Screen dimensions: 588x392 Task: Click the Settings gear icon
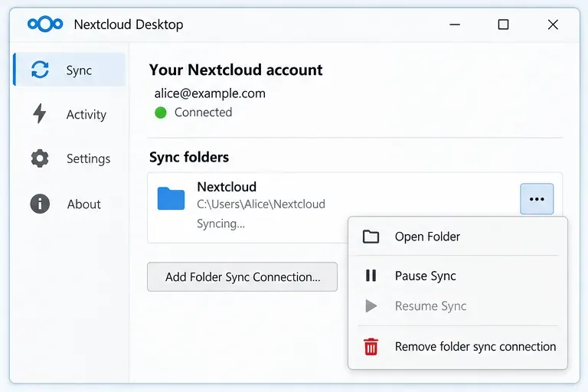click(x=40, y=158)
